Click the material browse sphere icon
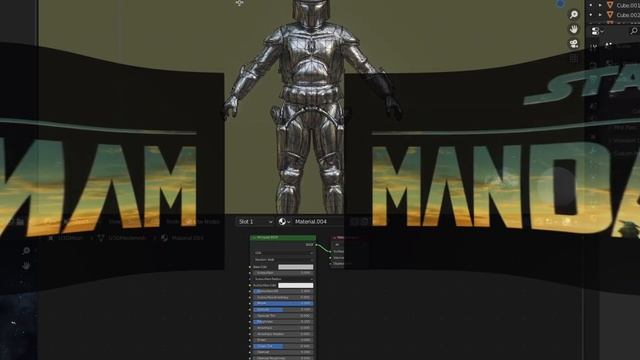 point(282,221)
